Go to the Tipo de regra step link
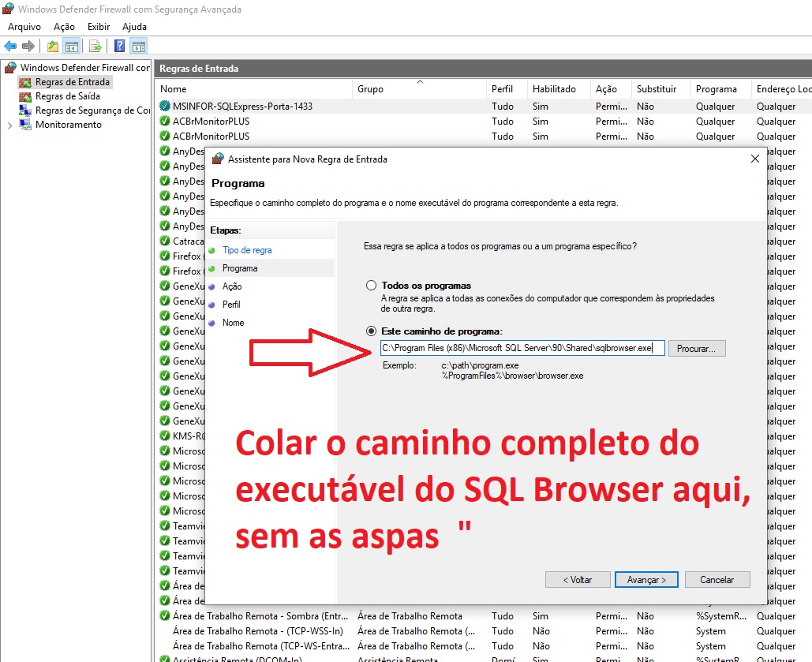812x662 pixels. (x=247, y=250)
